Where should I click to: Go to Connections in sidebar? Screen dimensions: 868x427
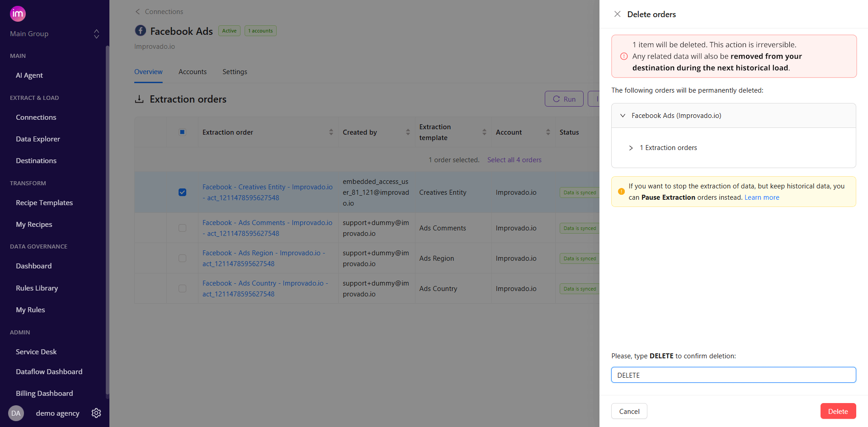(36, 117)
